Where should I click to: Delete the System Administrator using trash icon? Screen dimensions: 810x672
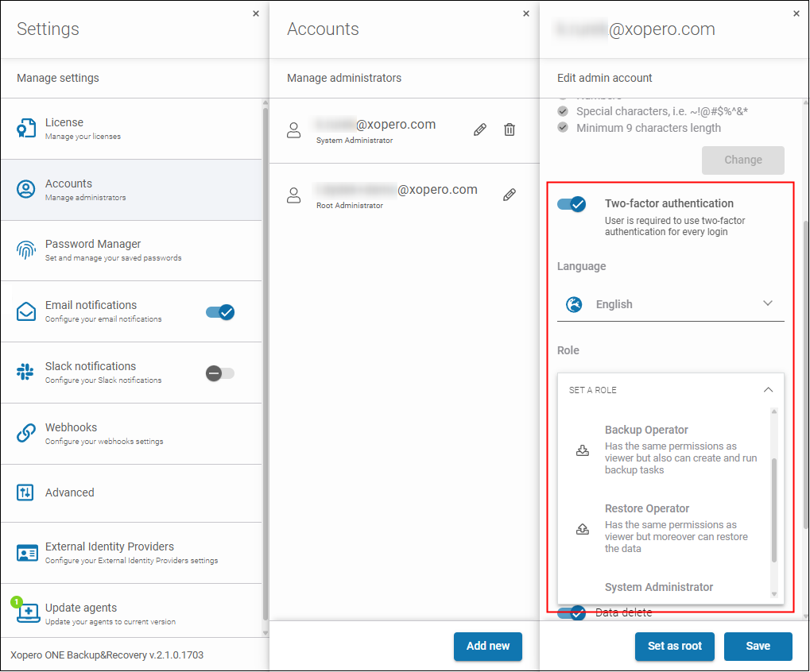(509, 129)
